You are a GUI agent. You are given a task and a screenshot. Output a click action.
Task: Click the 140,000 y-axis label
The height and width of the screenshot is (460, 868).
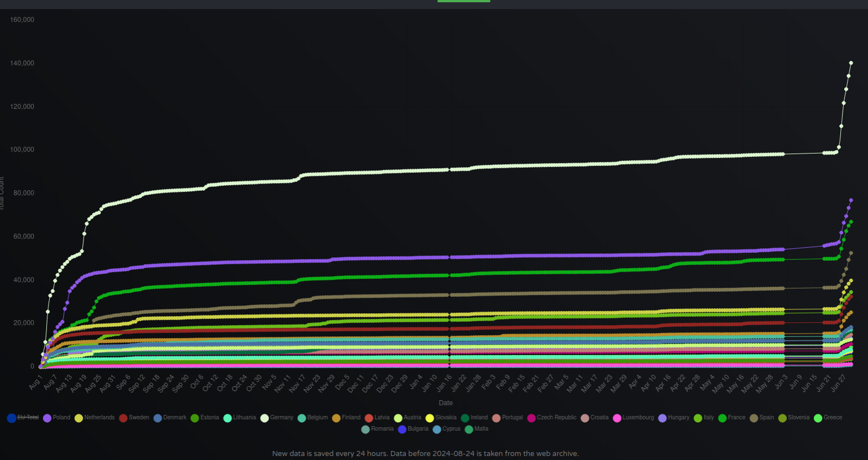point(22,63)
